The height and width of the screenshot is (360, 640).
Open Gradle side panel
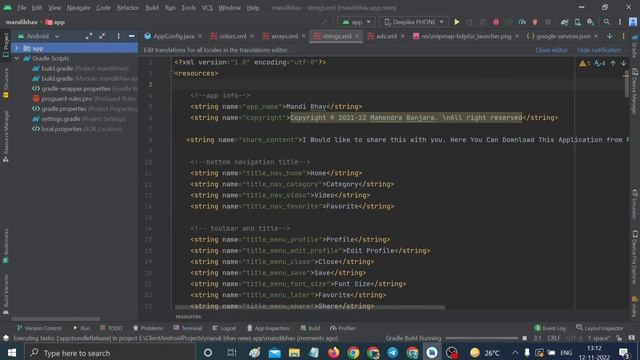[635, 46]
